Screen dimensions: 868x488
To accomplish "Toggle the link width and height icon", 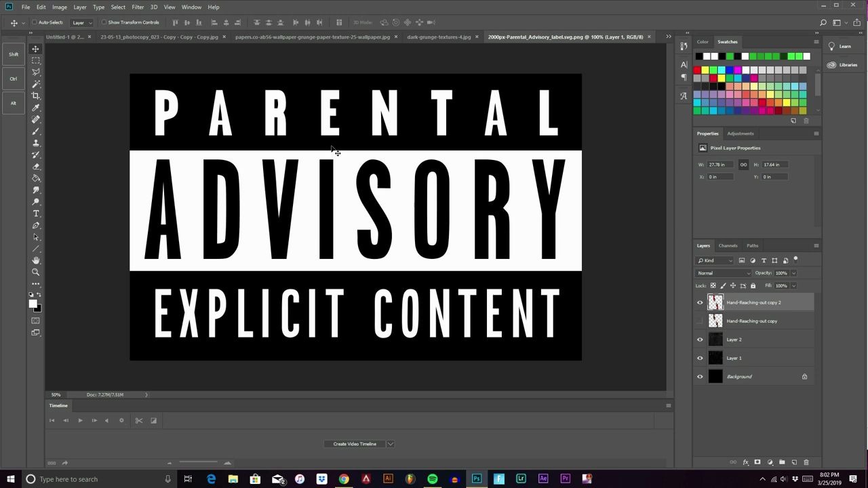I will [743, 165].
